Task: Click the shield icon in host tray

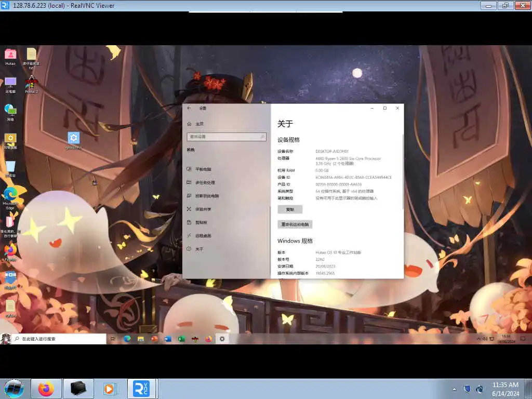Action: point(467,389)
